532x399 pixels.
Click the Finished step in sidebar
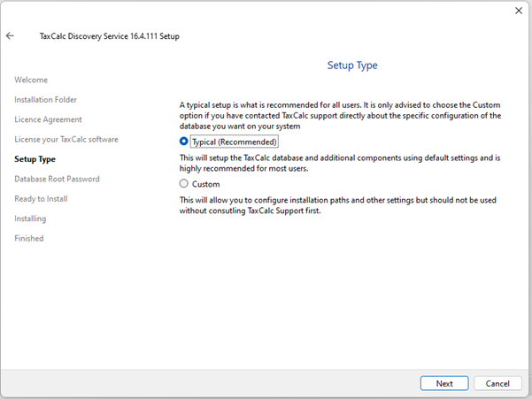click(28, 238)
